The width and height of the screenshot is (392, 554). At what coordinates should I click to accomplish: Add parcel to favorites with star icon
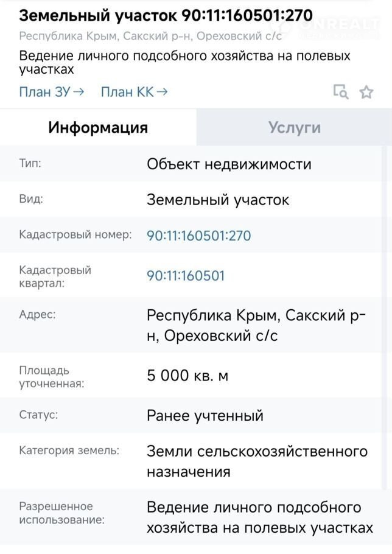pos(366,92)
